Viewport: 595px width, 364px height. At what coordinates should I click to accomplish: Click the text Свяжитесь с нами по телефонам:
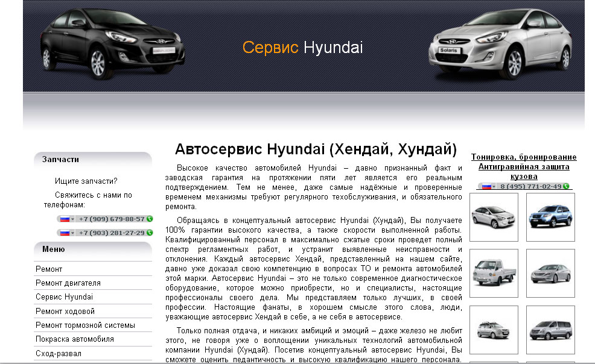coord(88,200)
